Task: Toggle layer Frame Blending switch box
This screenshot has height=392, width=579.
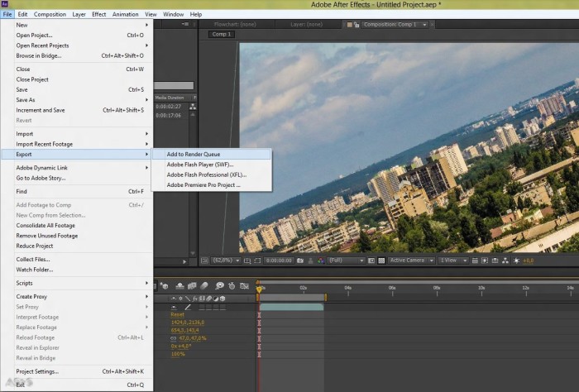Action: (202, 307)
